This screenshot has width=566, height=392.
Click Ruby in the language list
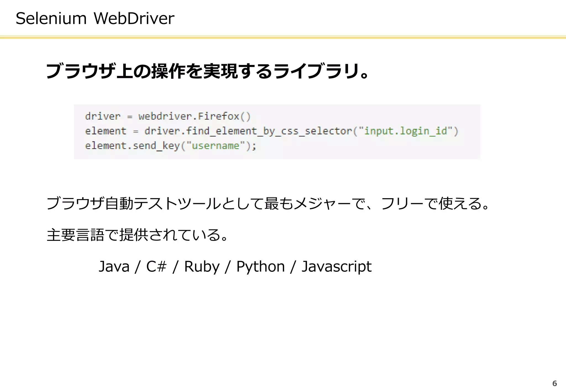click(x=202, y=266)
